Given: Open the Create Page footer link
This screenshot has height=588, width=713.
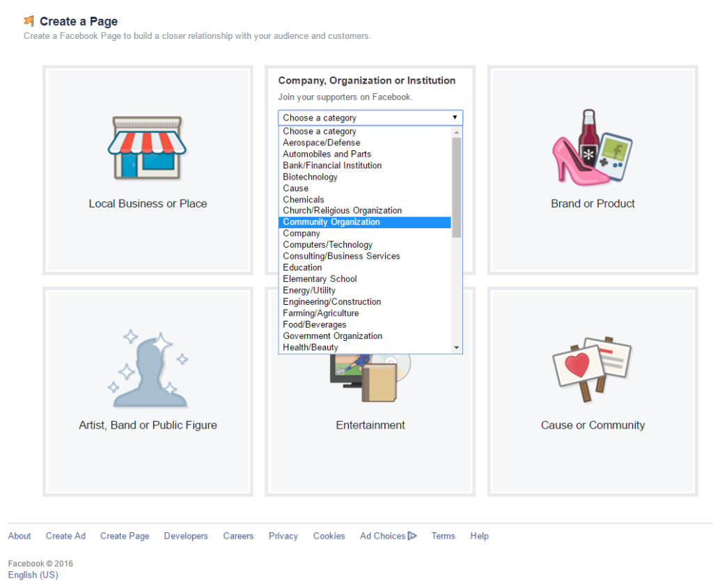Looking at the screenshot, I should tap(125, 536).
